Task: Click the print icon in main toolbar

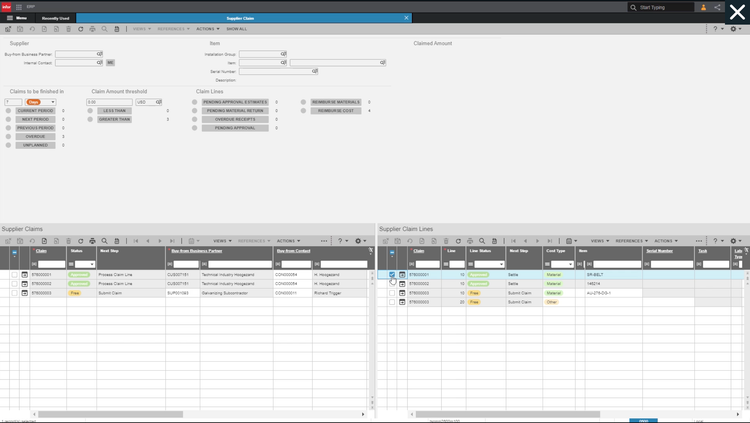Action: (x=92, y=29)
